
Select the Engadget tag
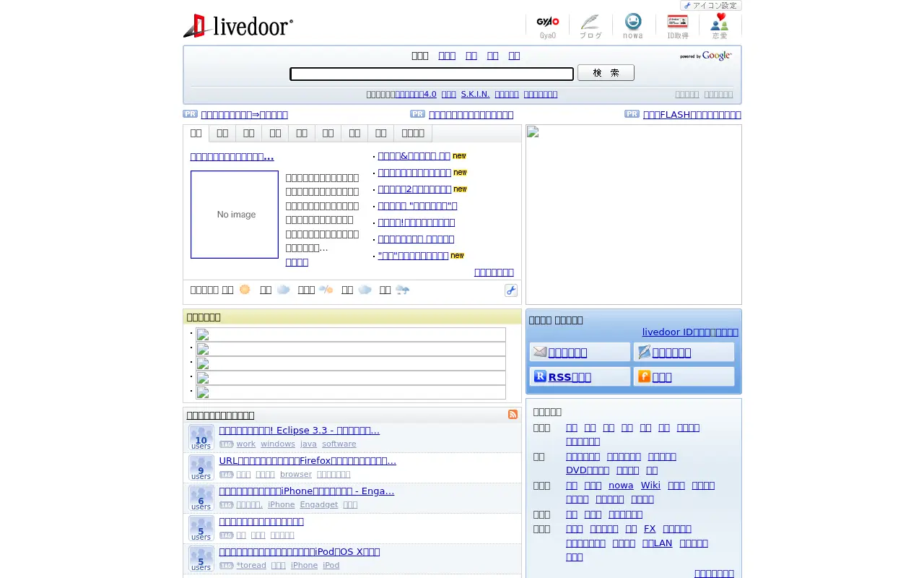319,504
